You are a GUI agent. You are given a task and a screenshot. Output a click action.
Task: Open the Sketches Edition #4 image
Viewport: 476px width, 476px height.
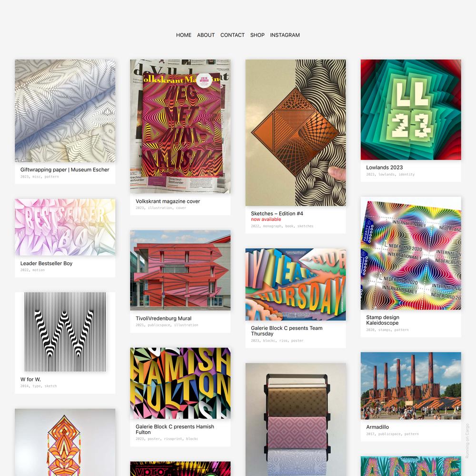click(x=296, y=133)
